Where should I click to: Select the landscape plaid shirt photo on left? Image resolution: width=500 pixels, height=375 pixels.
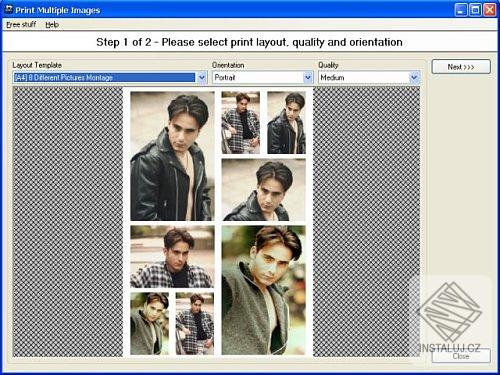(172, 257)
